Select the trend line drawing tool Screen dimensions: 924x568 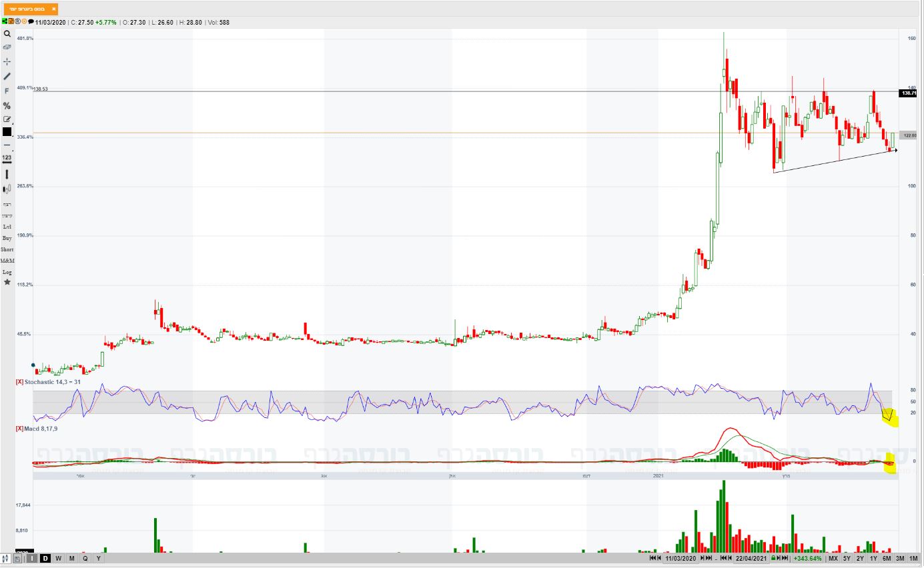pyautogui.click(x=7, y=76)
